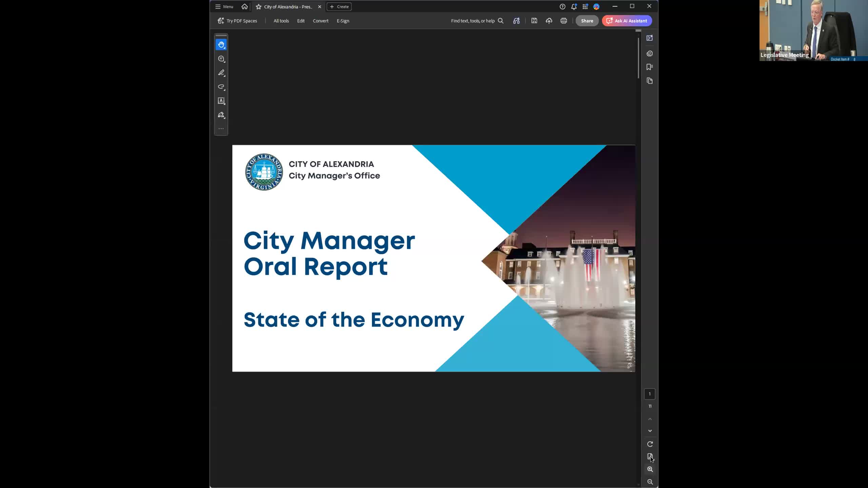Select the Add text box tool
The image size is (868, 488).
(221, 101)
